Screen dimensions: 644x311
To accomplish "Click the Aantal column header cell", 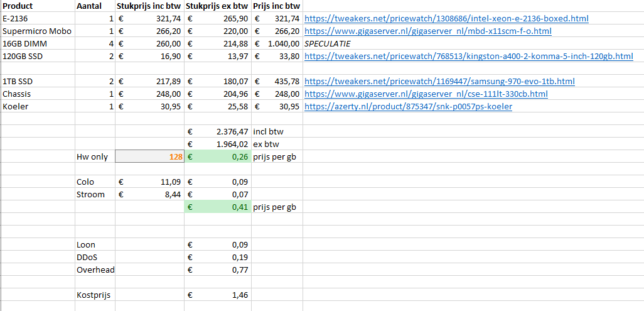I will pos(89,6).
